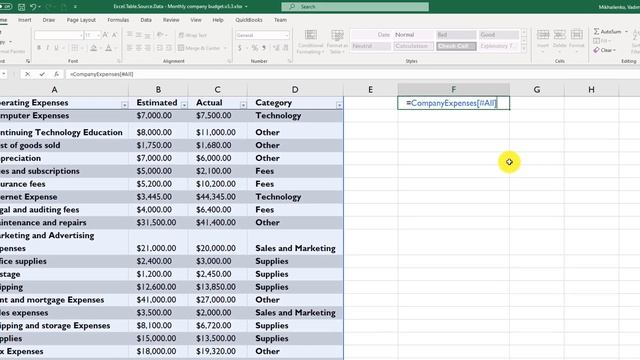
Task: Switch to the Data tab
Action: pos(146,20)
